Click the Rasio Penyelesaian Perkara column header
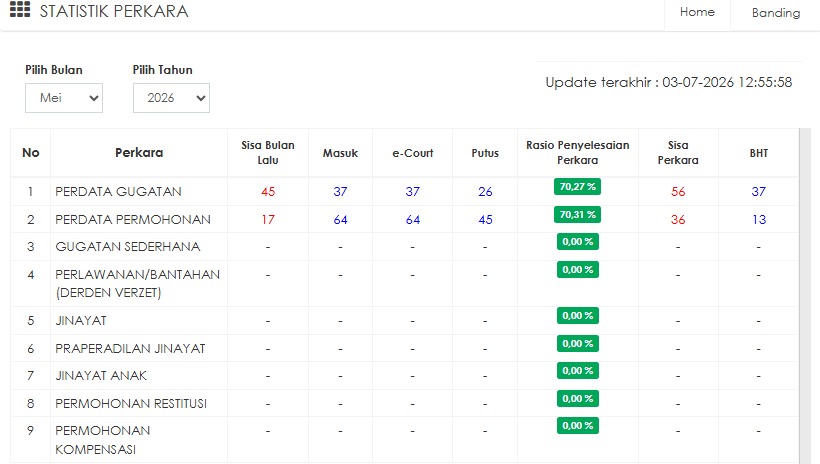The height and width of the screenshot is (464, 820). 577,153
